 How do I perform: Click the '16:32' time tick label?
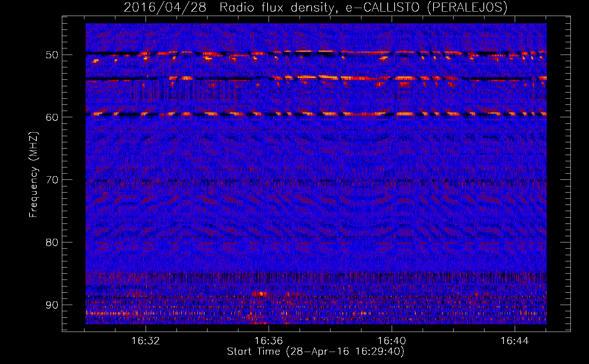coord(146,341)
